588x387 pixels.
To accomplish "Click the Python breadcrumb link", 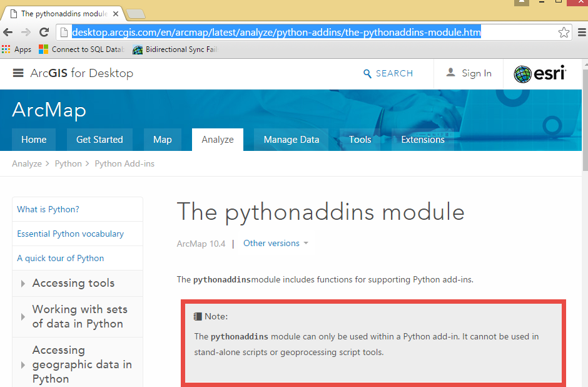I will coord(68,163).
